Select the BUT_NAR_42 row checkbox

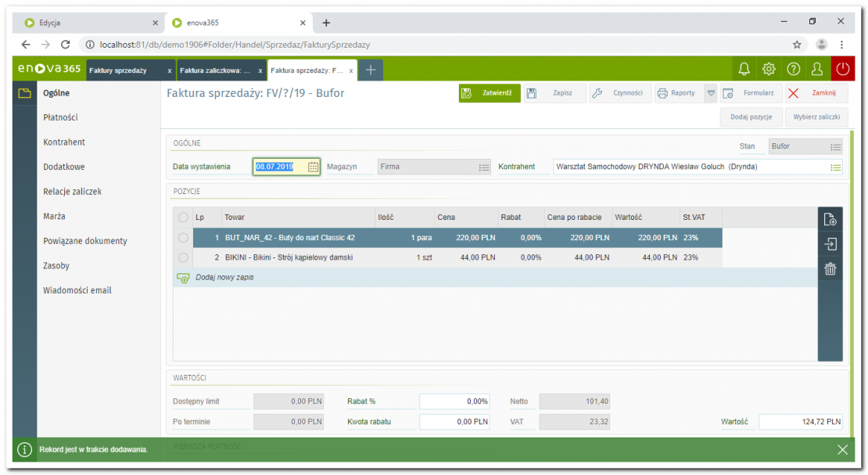(183, 237)
